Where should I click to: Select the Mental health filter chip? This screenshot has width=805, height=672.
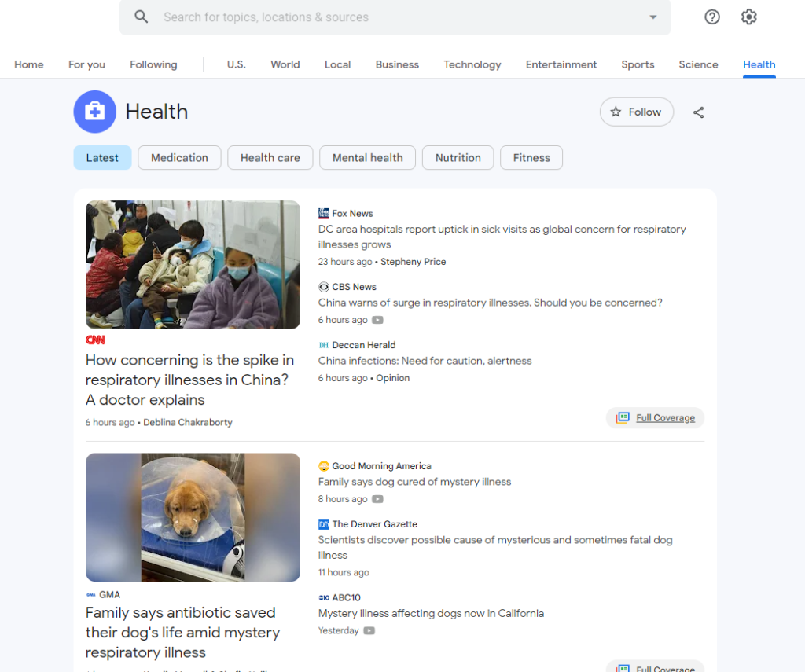click(x=367, y=158)
